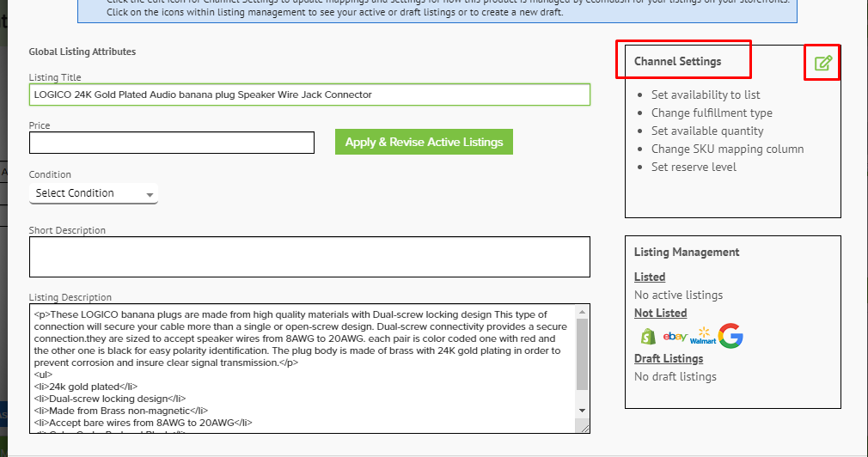
Task: Click the description scrollbar down arrow
Action: pos(583,411)
